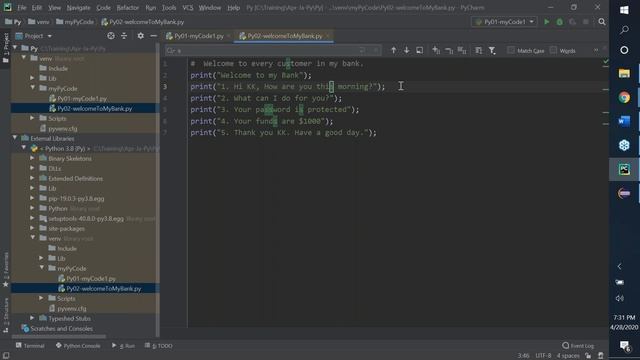Add selection for next occurrence icon
This screenshot has width=640, height=360.
[436, 50]
